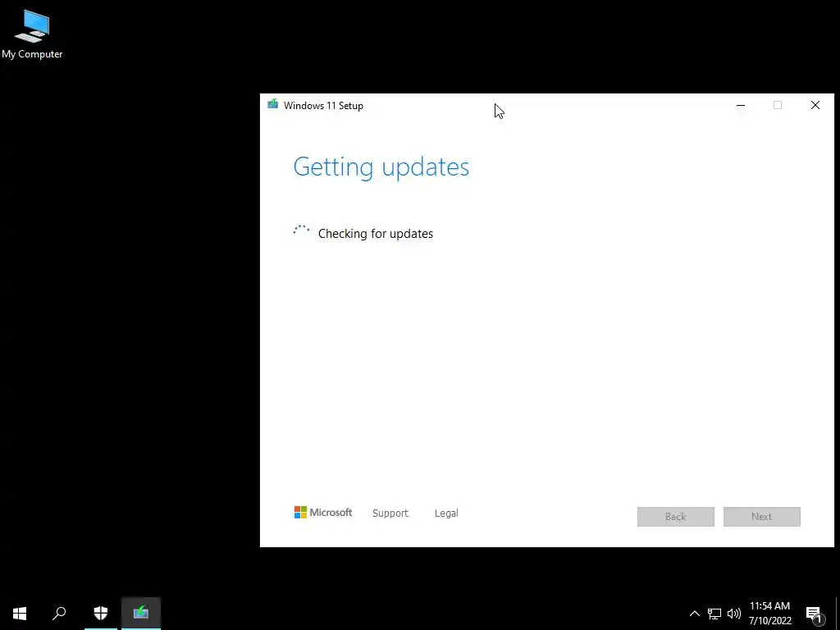Click the disabled maximize button of Setup
This screenshot has width=840, height=630.
(778, 106)
